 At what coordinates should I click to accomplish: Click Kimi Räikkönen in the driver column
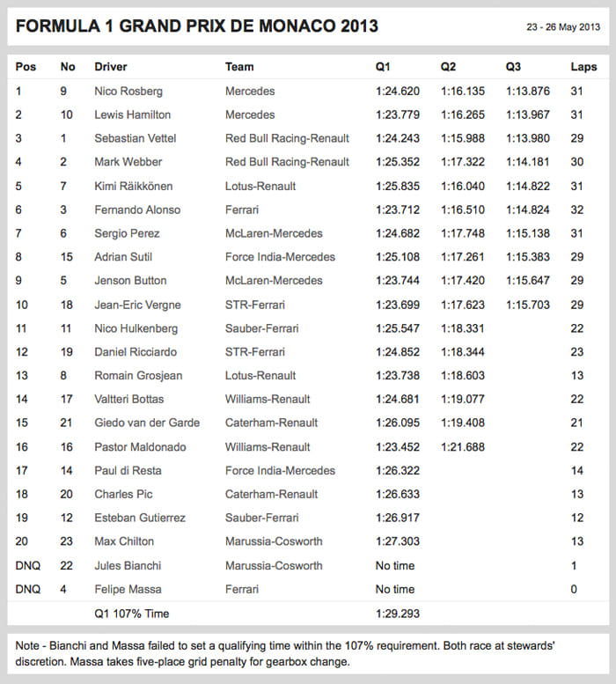pyautogui.click(x=134, y=186)
